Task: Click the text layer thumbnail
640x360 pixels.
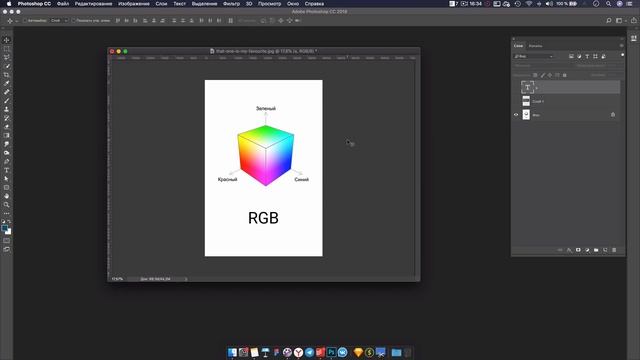Action: point(527,87)
